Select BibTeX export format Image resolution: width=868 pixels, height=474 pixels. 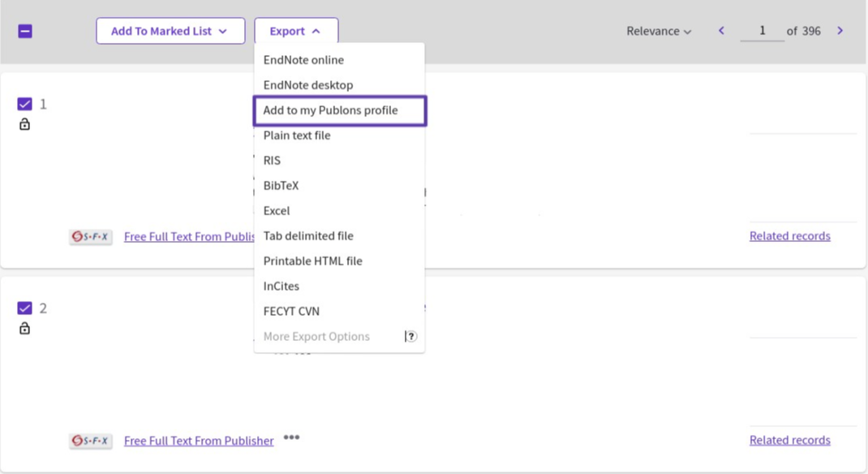pyautogui.click(x=339, y=186)
